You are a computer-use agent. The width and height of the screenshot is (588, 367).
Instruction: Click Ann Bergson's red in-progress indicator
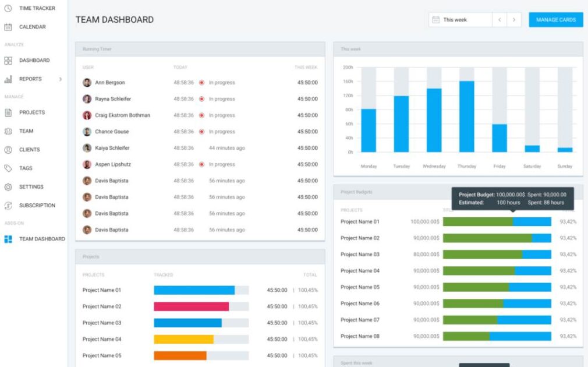(x=201, y=83)
